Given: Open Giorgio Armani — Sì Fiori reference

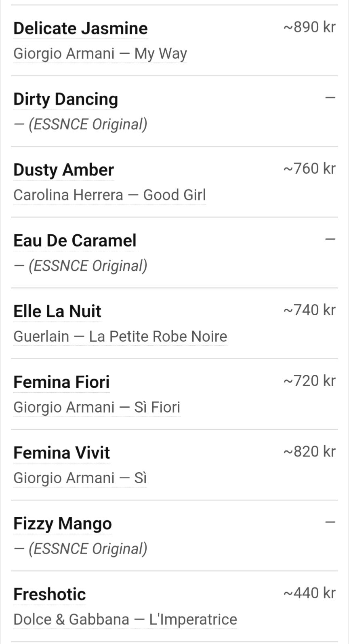Looking at the screenshot, I should pyautogui.click(x=97, y=407).
